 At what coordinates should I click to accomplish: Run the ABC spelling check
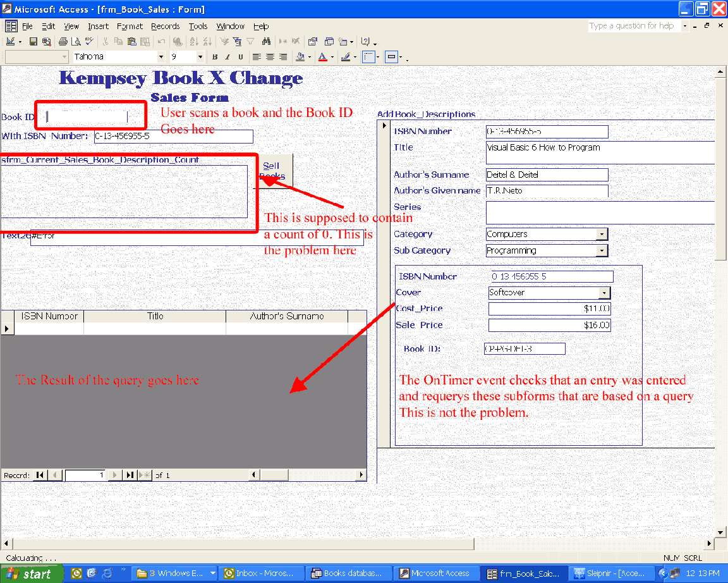pyautogui.click(x=89, y=42)
